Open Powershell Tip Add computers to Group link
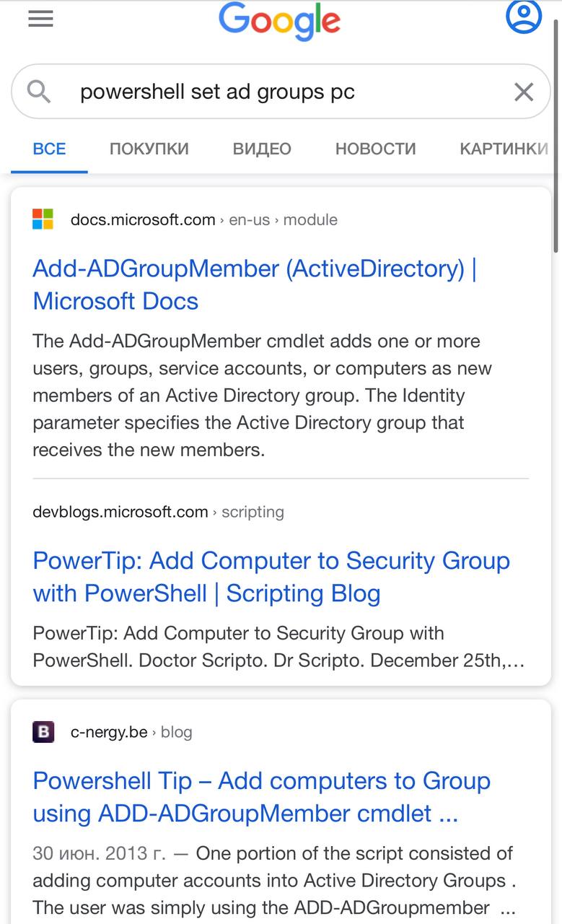Screen dimensions: 562x924 [262, 797]
